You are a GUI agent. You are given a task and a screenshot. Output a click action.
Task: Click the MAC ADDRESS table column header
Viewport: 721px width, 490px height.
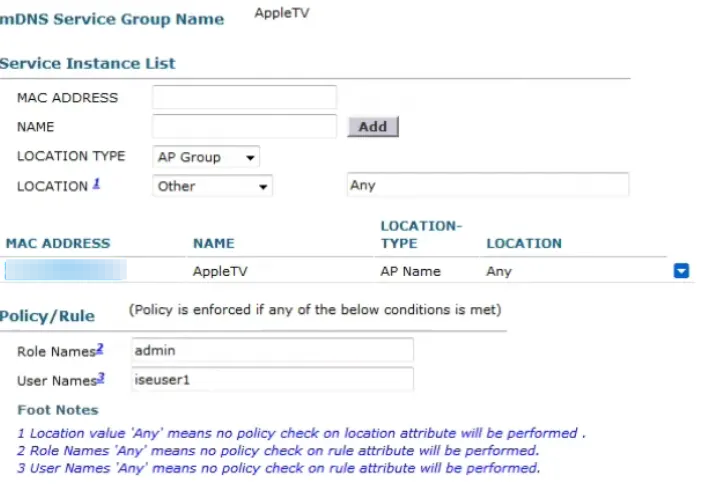pyautogui.click(x=58, y=243)
